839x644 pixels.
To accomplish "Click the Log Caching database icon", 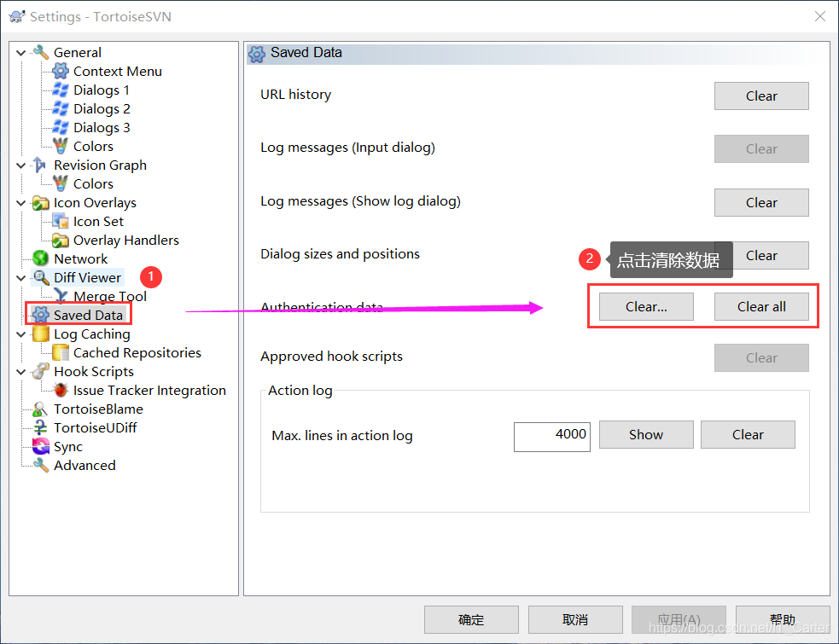I will coord(41,334).
